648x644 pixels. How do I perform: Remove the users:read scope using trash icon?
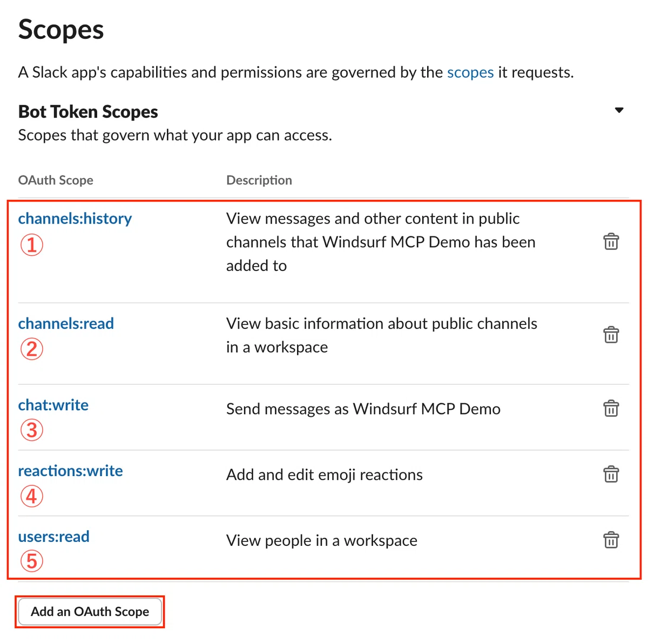[611, 540]
